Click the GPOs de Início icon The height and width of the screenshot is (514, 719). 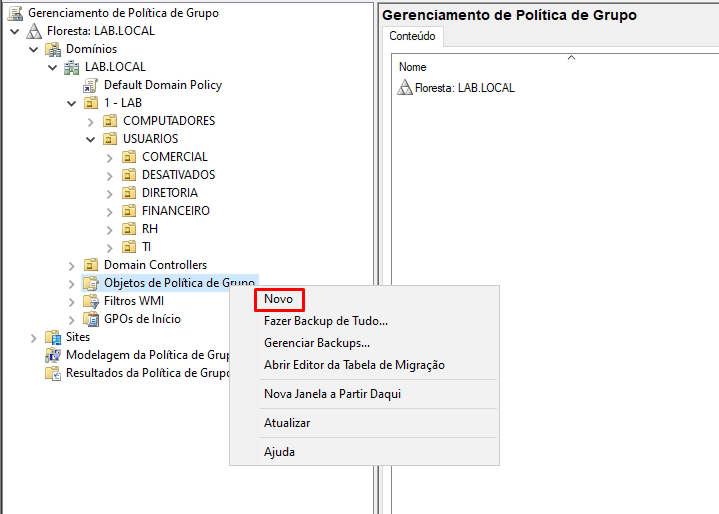[x=91, y=319]
